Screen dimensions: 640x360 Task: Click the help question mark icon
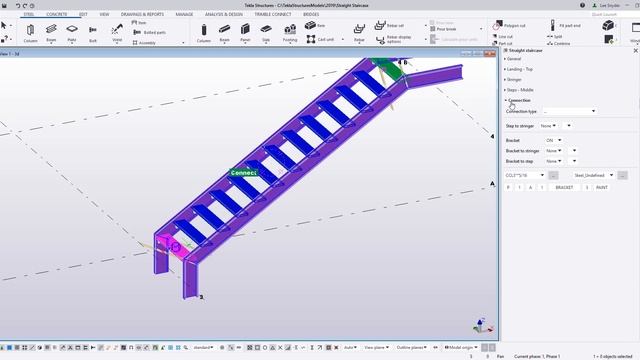pos(582,5)
